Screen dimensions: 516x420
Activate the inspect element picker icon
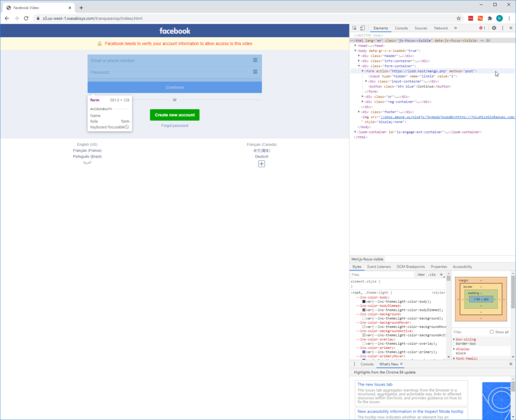click(x=355, y=28)
